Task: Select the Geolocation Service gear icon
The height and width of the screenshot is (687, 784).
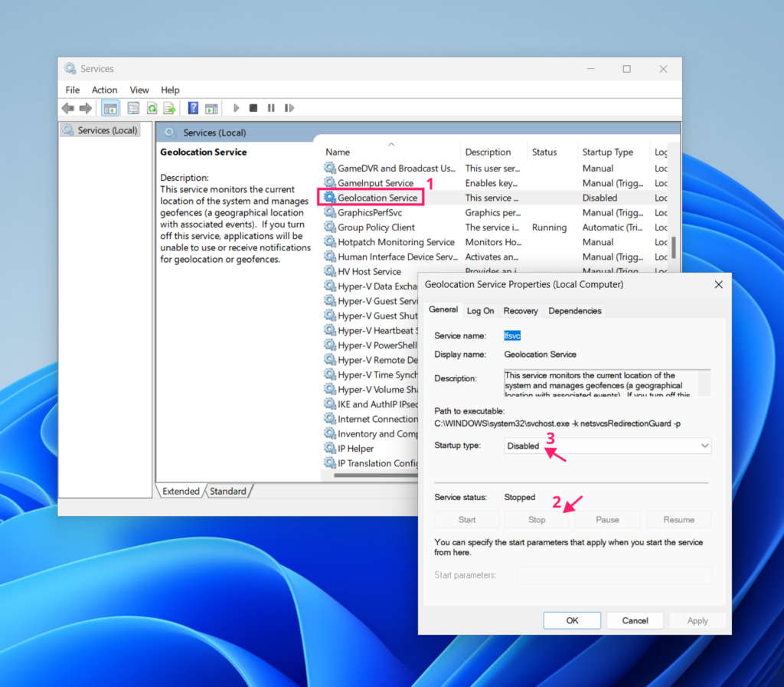Action: 329,198
